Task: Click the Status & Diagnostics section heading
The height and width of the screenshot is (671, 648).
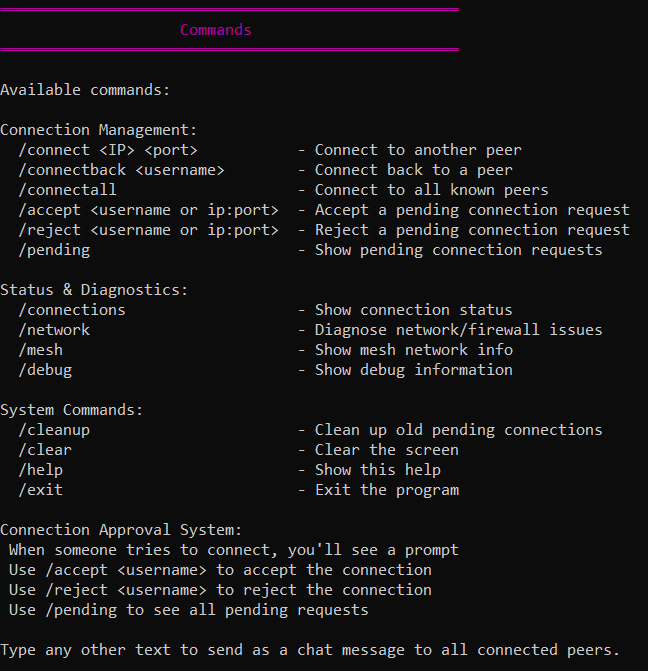Action: [94, 290]
